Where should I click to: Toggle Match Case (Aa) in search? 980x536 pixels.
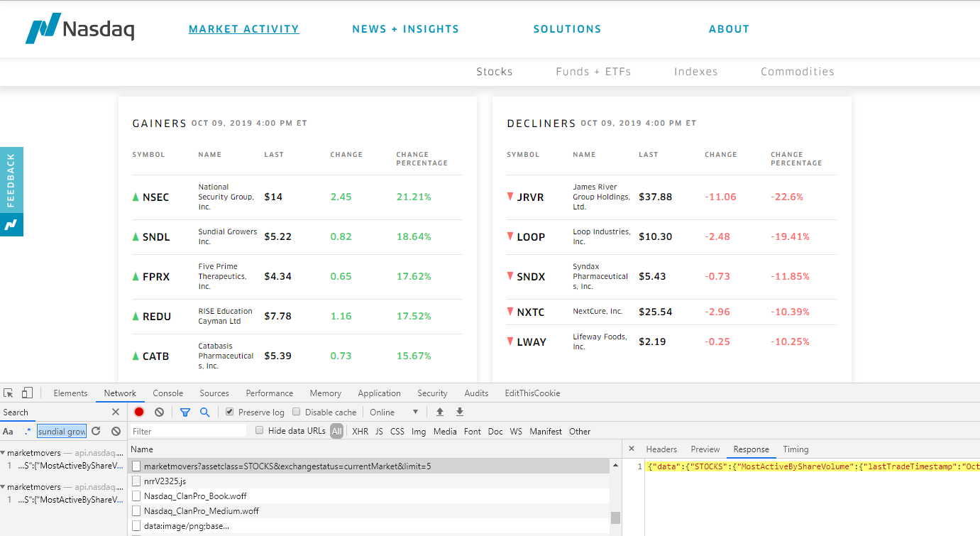8,431
